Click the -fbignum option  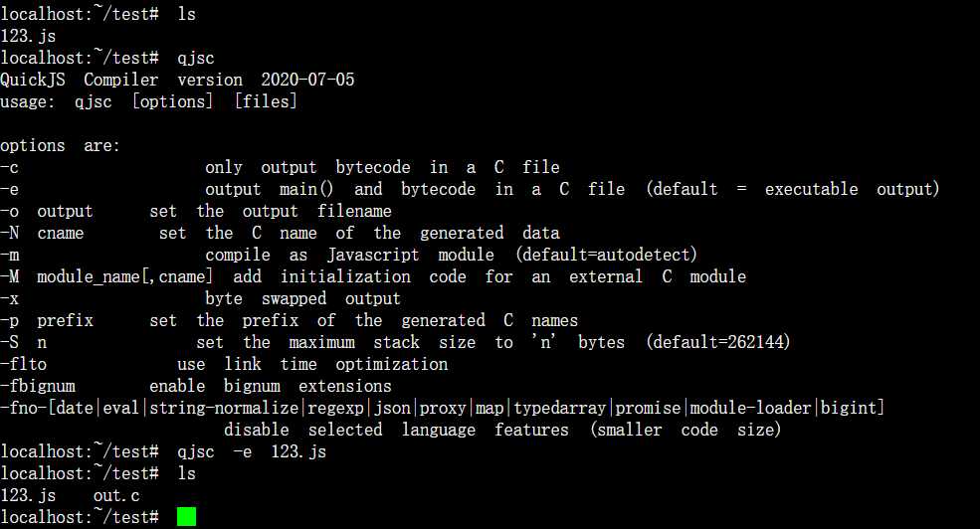click(x=38, y=386)
